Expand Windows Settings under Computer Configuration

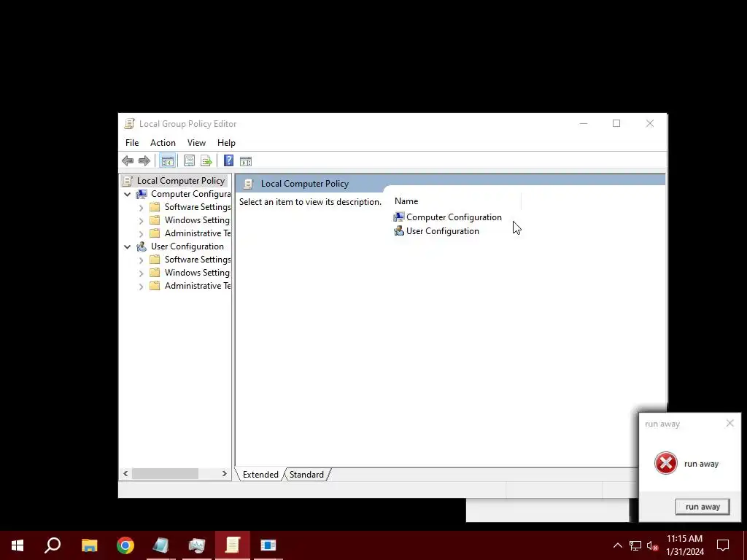point(141,221)
